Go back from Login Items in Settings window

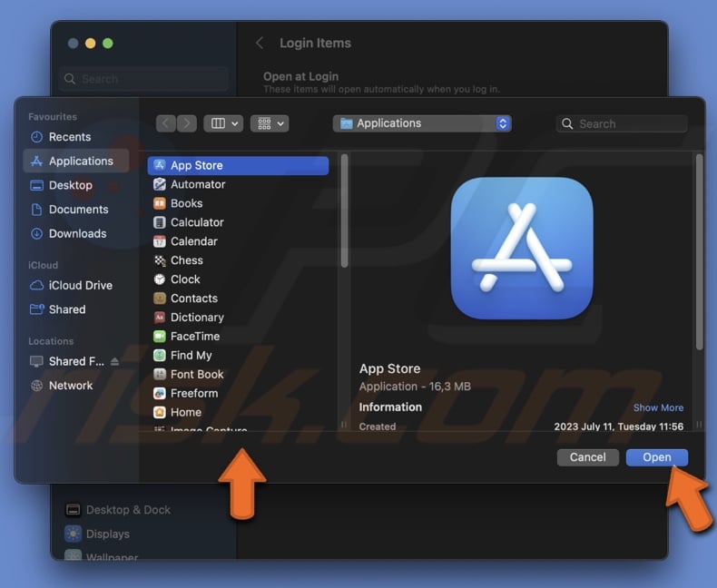[x=260, y=43]
